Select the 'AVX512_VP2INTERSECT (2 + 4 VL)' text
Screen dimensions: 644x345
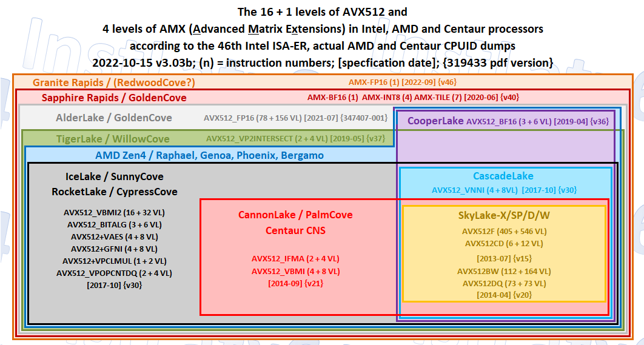coord(268,139)
